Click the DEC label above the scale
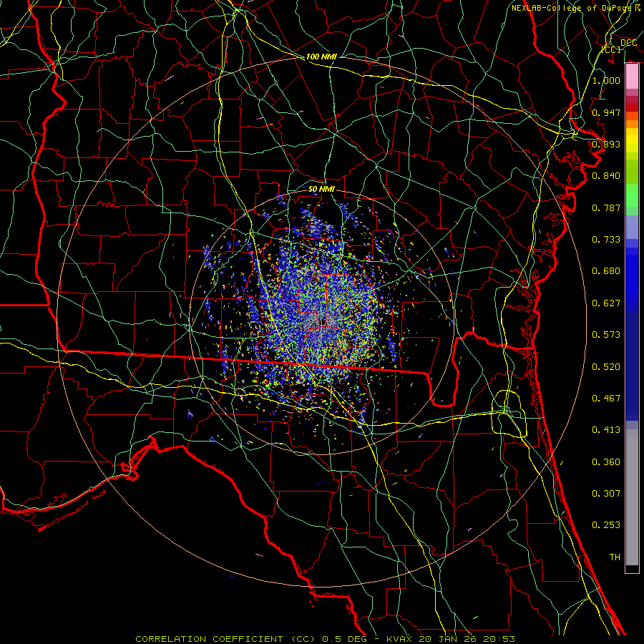The image size is (644, 644). coord(628,43)
